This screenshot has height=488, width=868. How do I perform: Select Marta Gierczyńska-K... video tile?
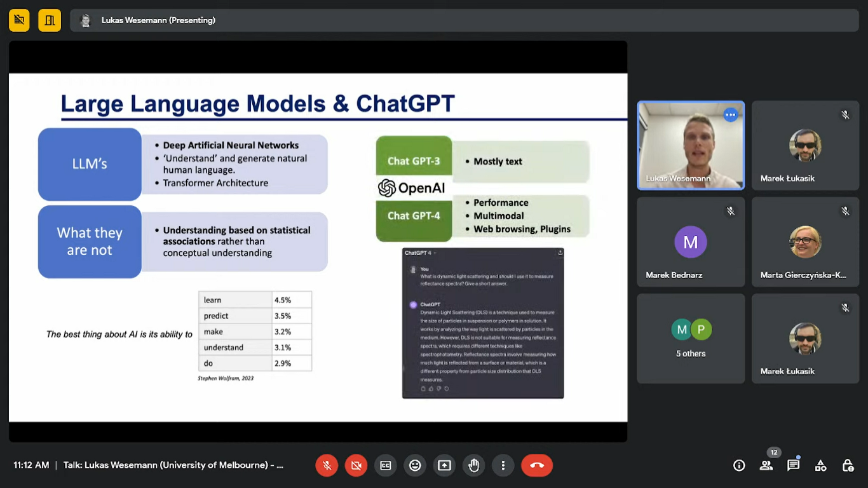click(805, 242)
